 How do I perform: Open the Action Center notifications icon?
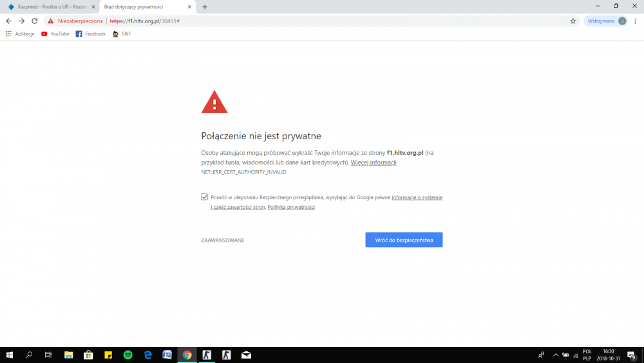(x=632, y=355)
